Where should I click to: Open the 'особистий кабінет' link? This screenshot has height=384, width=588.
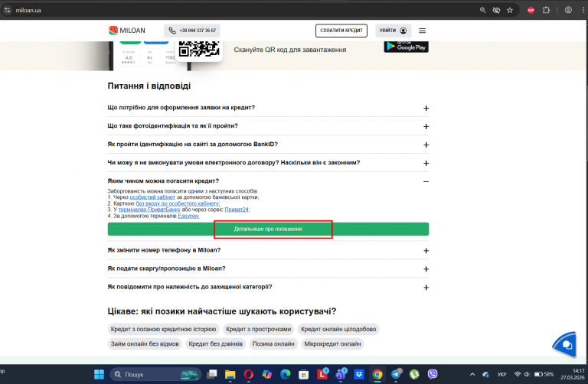point(152,197)
